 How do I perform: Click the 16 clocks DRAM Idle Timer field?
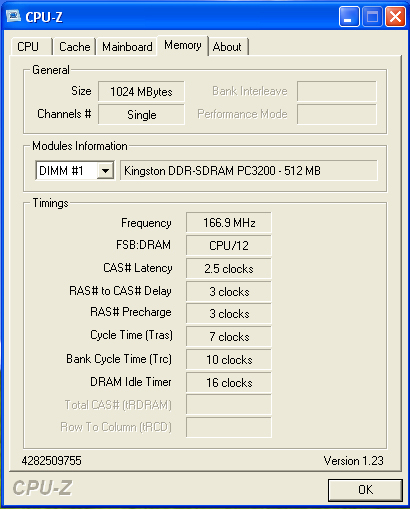pyautogui.click(x=229, y=382)
